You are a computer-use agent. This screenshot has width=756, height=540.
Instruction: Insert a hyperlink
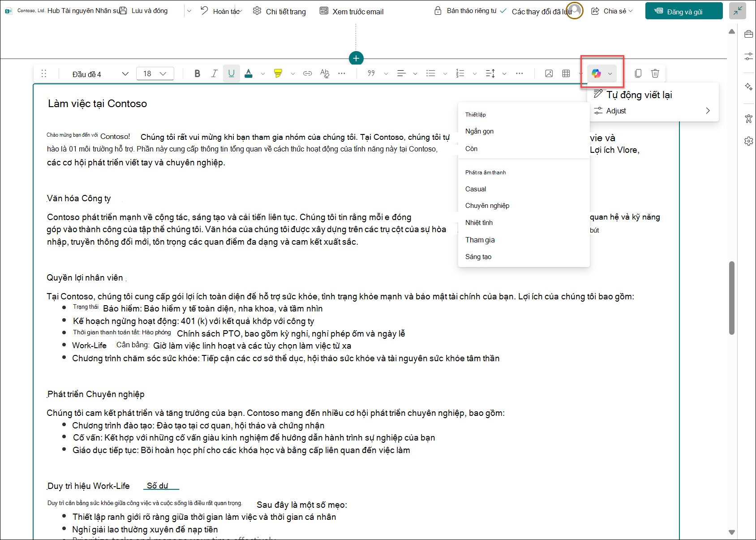[307, 73]
